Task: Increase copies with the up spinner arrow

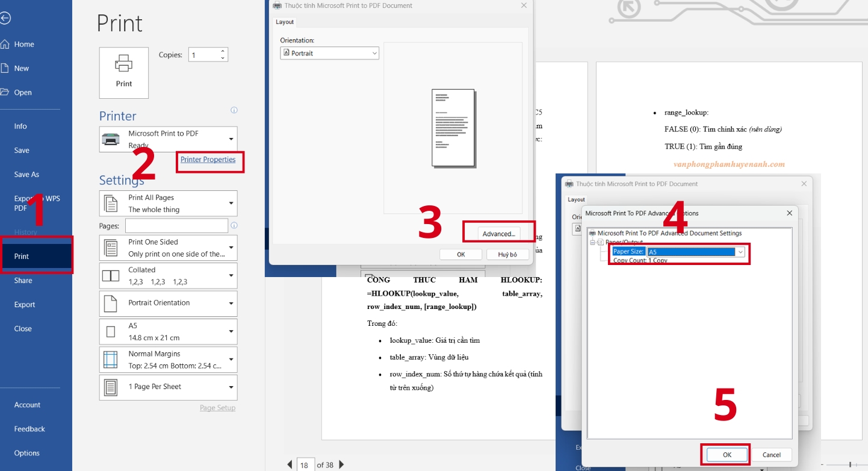Action: [x=223, y=51]
